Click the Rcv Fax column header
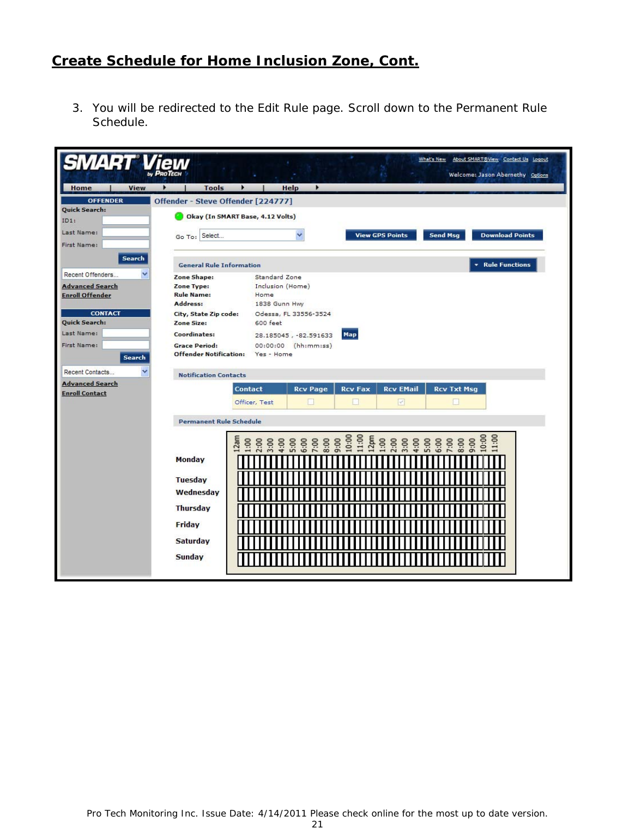 (355, 389)
